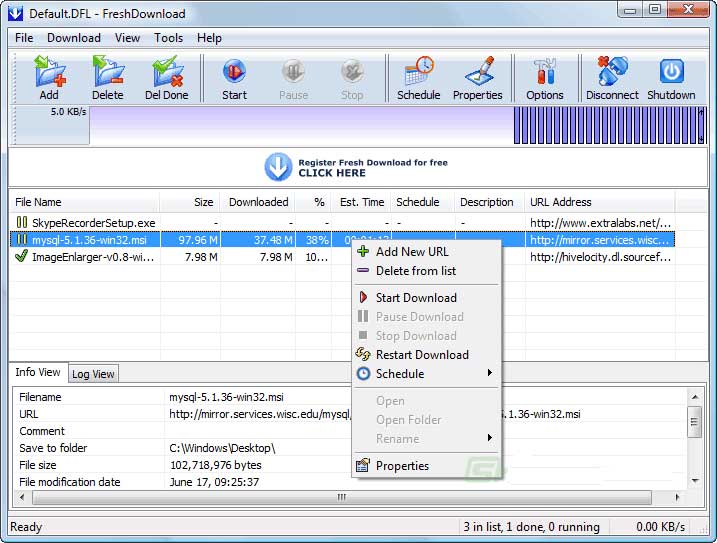Screen dimensions: 717x543
Task: Click the Shutdown toolbar icon
Action: coord(671,78)
